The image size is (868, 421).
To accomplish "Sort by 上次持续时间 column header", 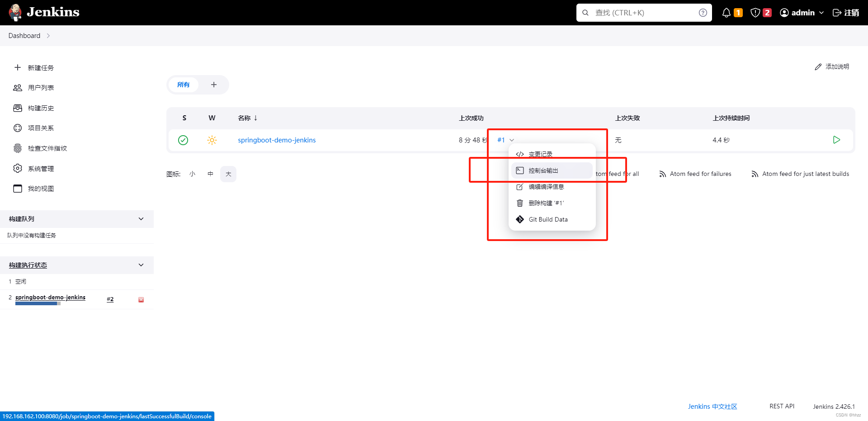I will click(731, 118).
